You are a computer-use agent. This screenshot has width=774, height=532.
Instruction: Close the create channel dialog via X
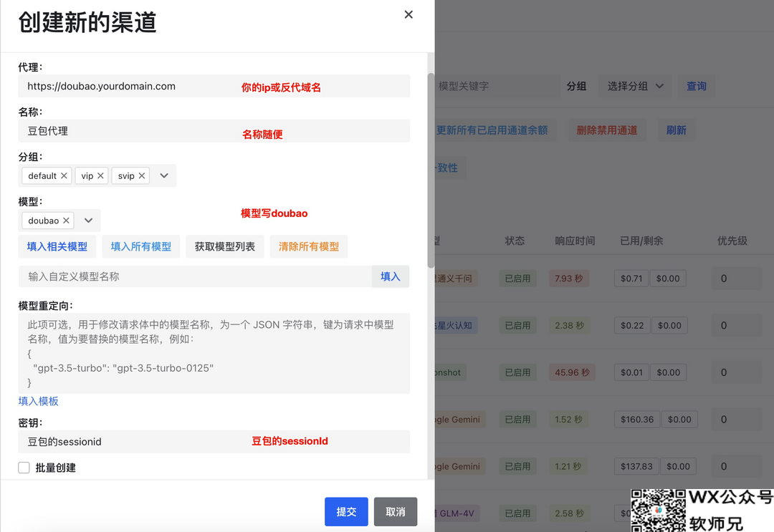408,15
